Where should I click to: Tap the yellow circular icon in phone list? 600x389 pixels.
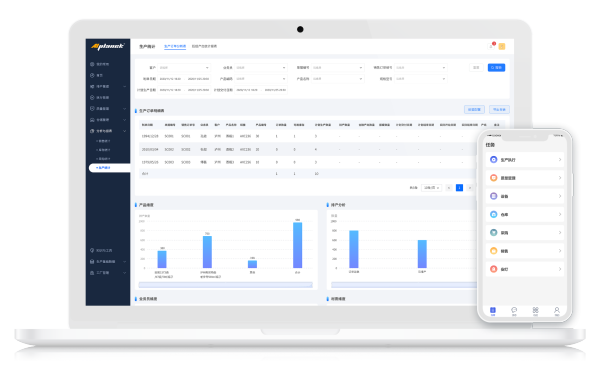click(x=494, y=251)
